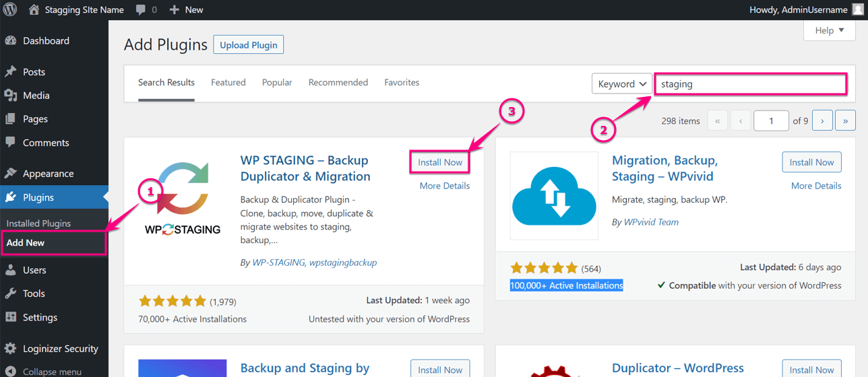Image resolution: width=868 pixels, height=377 pixels.
Task: Install Migration, Backup, Staging – WPvivid plugin
Action: 812,162
